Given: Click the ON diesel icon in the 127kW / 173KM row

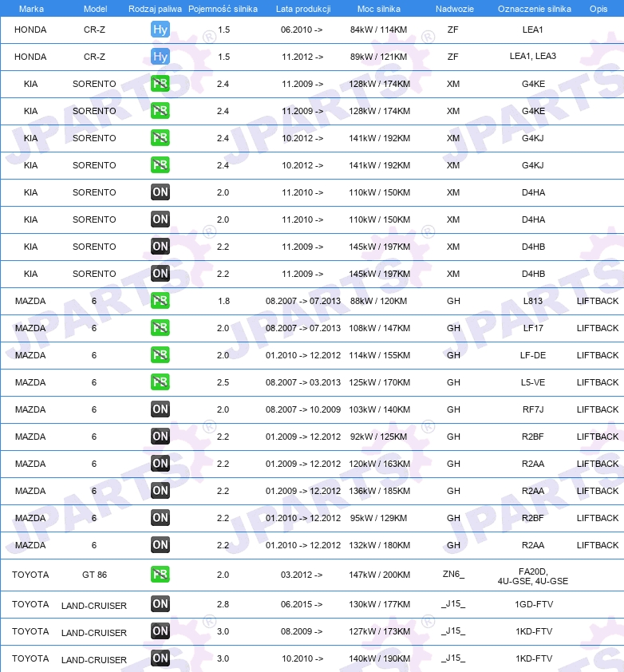Looking at the screenshot, I should 160,630.
